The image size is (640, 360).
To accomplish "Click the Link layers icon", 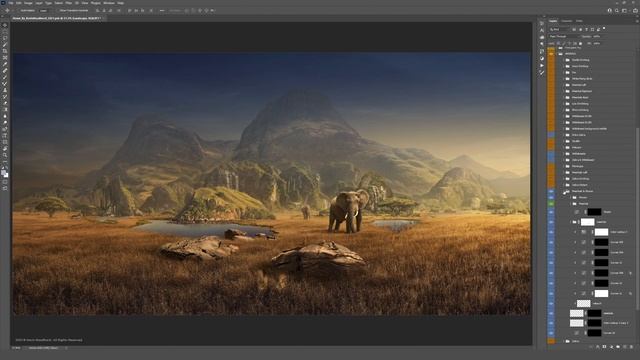I will coord(591,347).
